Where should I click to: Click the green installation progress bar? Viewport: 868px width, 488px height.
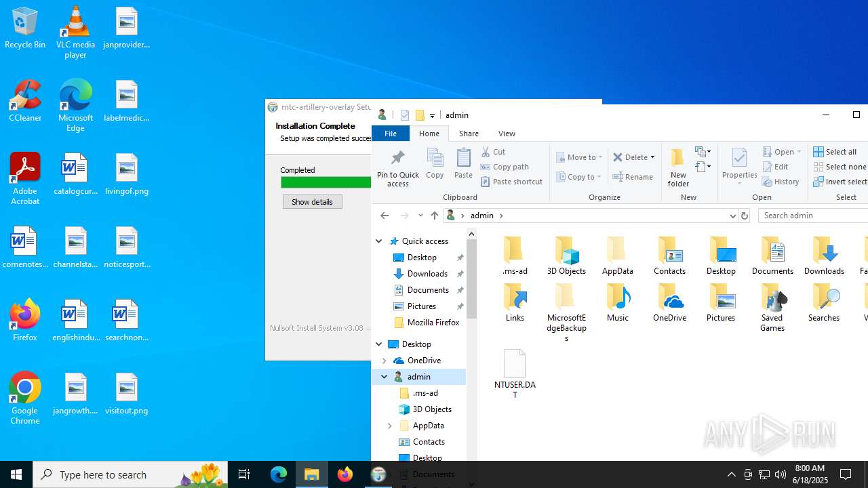[325, 182]
